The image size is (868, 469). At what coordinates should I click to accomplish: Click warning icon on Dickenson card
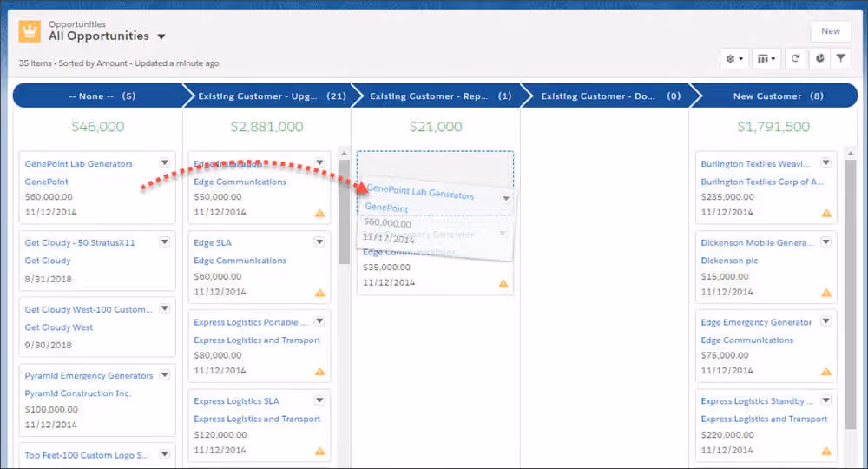[826, 293]
